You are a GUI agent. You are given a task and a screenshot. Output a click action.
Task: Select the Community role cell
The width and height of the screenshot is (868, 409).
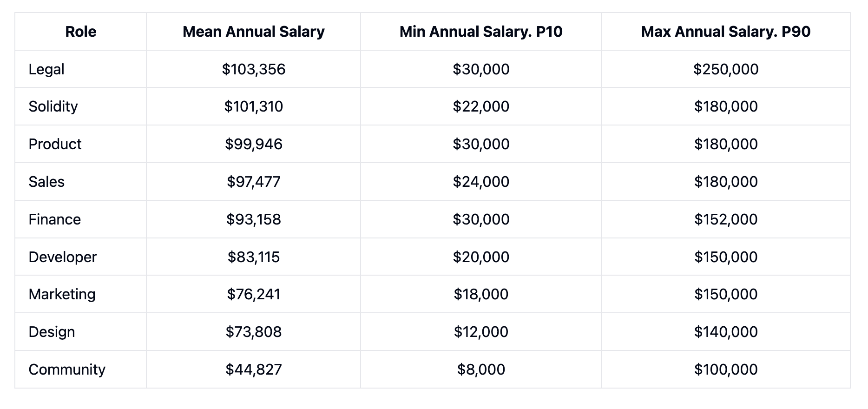(67, 369)
